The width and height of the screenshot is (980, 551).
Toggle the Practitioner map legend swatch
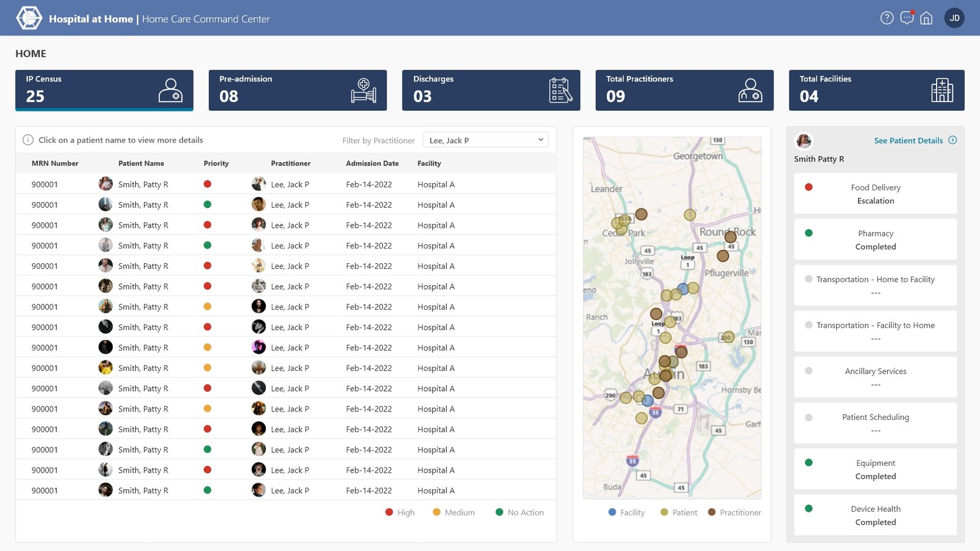pyautogui.click(x=712, y=512)
